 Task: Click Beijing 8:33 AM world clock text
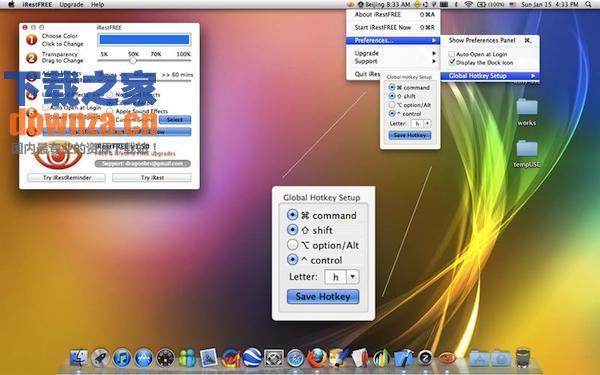(387, 5)
